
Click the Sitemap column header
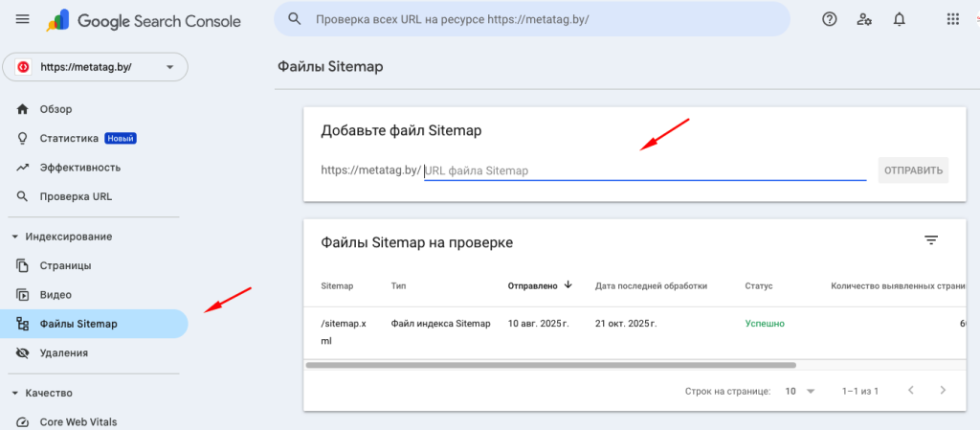[x=337, y=285]
